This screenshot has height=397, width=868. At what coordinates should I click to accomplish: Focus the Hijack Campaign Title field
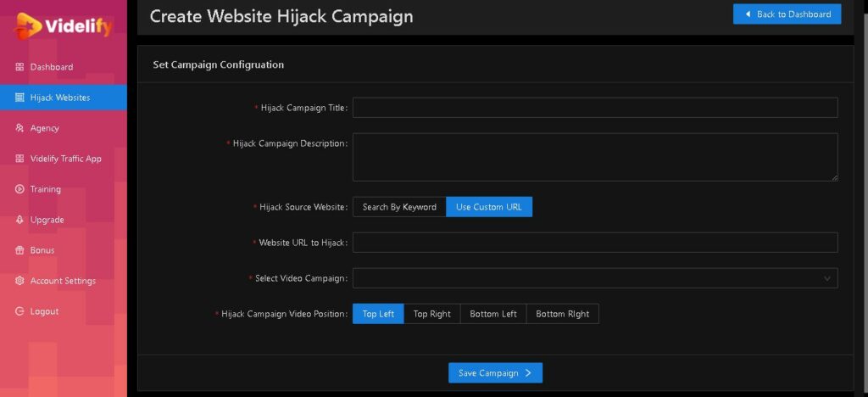(x=595, y=108)
